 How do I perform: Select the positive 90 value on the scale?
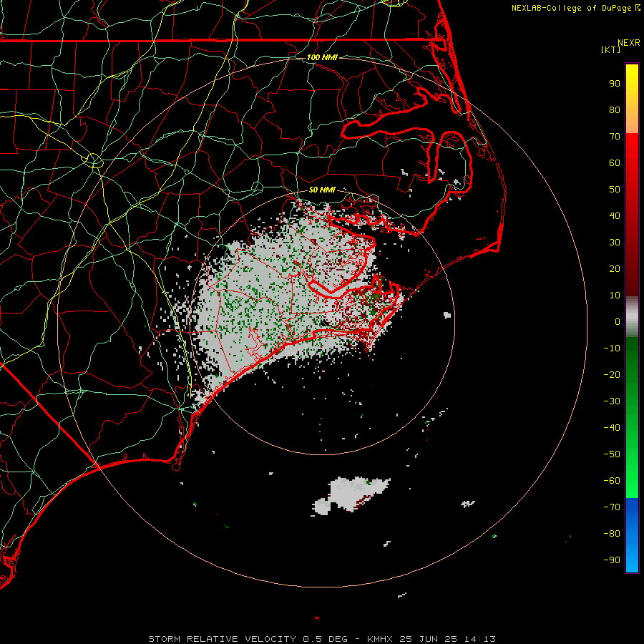point(615,84)
